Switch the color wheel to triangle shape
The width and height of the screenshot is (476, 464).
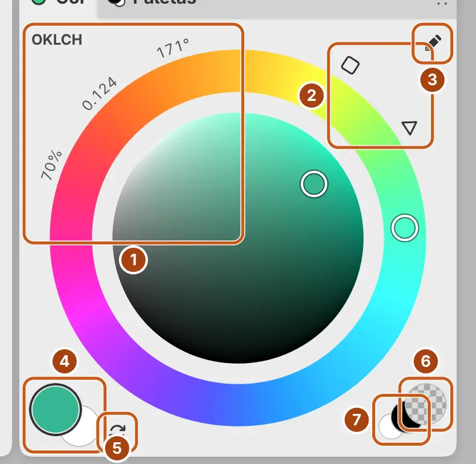click(409, 127)
